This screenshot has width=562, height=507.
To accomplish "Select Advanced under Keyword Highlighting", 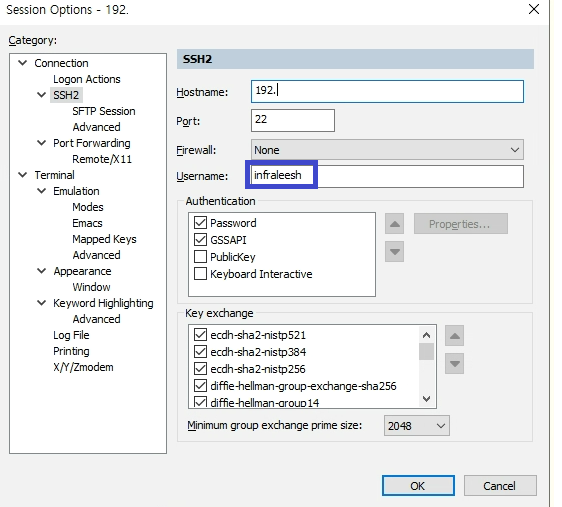I will tap(96, 319).
